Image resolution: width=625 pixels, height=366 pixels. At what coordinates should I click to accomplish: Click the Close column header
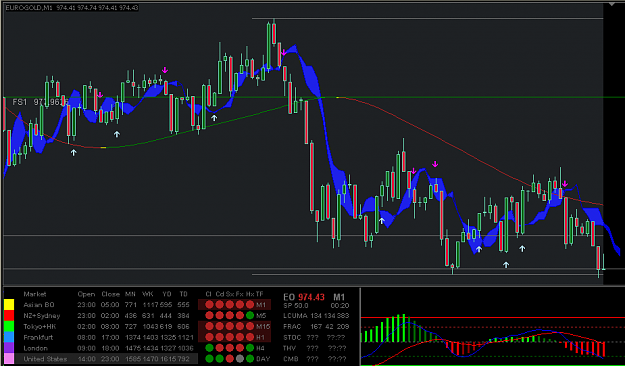(110, 294)
